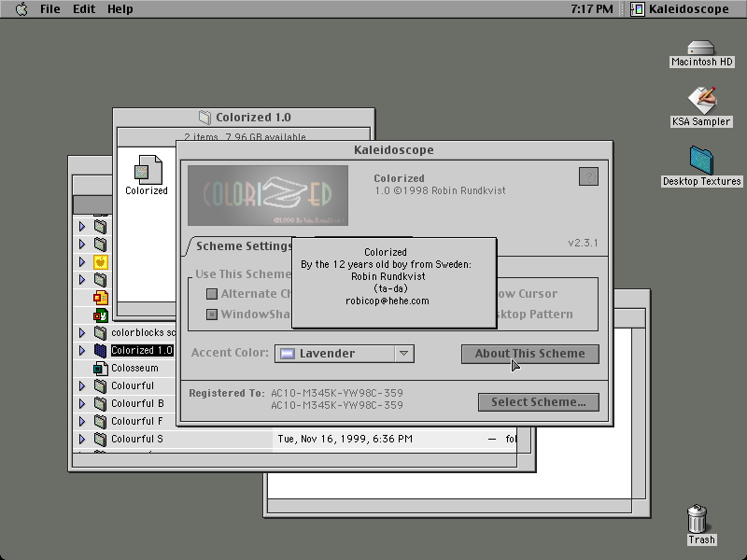Expand the Colourful F disclosure triangle

(x=82, y=422)
